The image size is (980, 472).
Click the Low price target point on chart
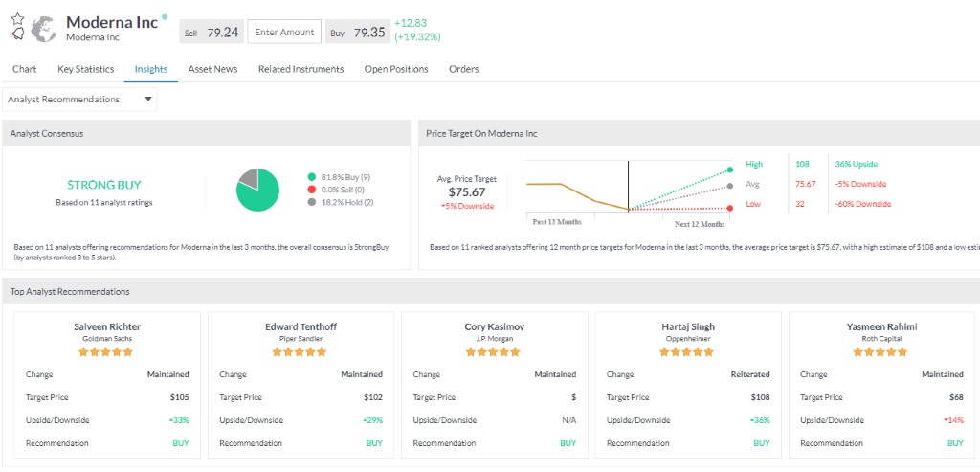tap(730, 208)
